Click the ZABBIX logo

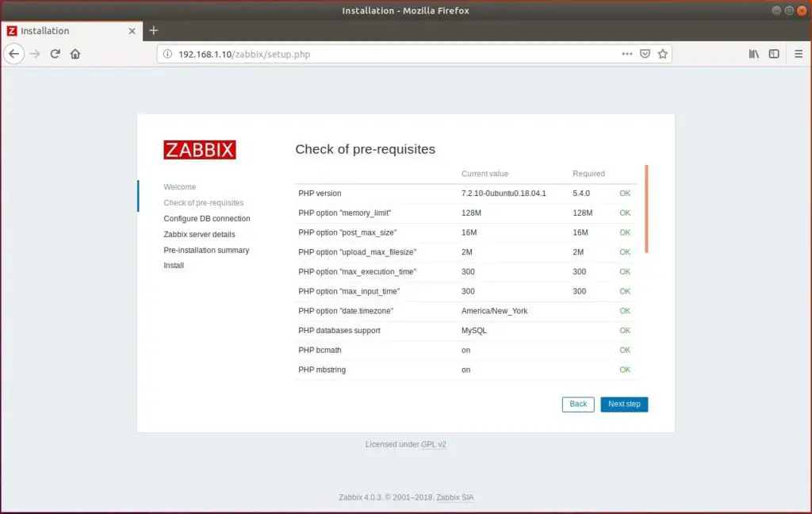coord(200,150)
